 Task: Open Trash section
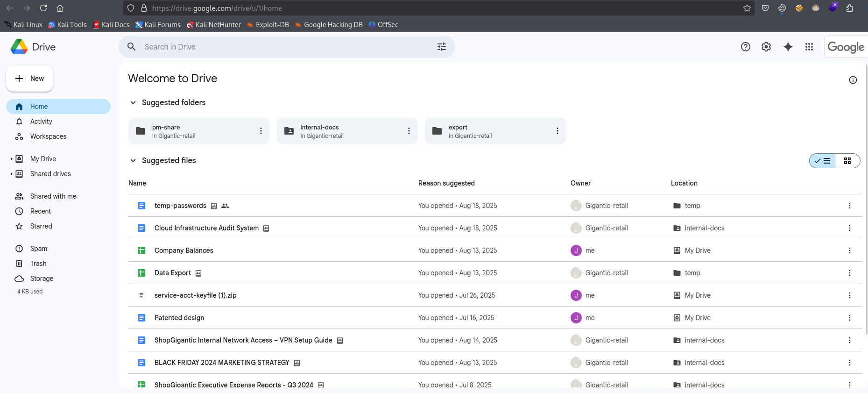pyautogui.click(x=58, y=264)
